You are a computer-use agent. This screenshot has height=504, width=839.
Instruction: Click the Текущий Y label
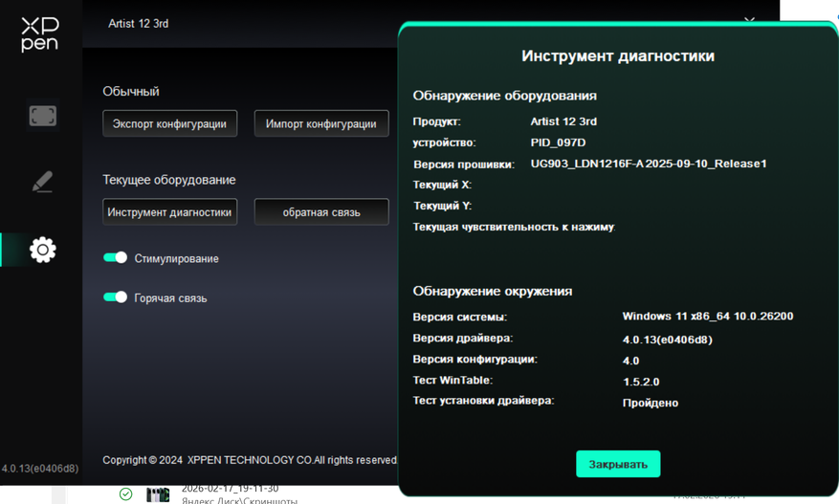coord(443,206)
